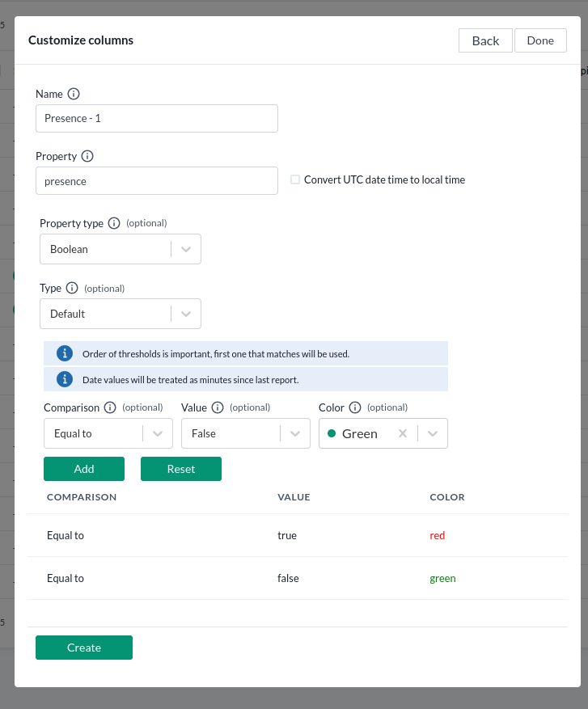This screenshot has height=709, width=588.
Task: Open the Property type Boolean dropdown
Action: pyautogui.click(x=186, y=249)
